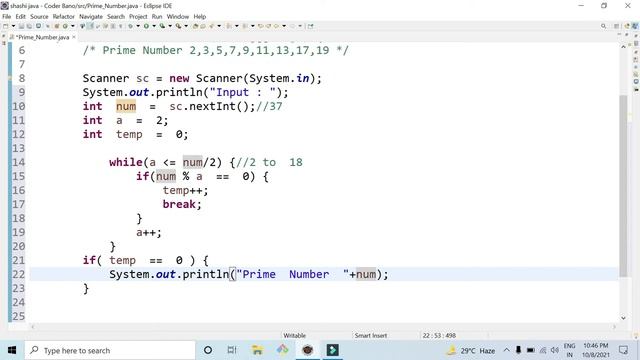Click the 'Prime Number' string literal on line 22

tap(292, 274)
